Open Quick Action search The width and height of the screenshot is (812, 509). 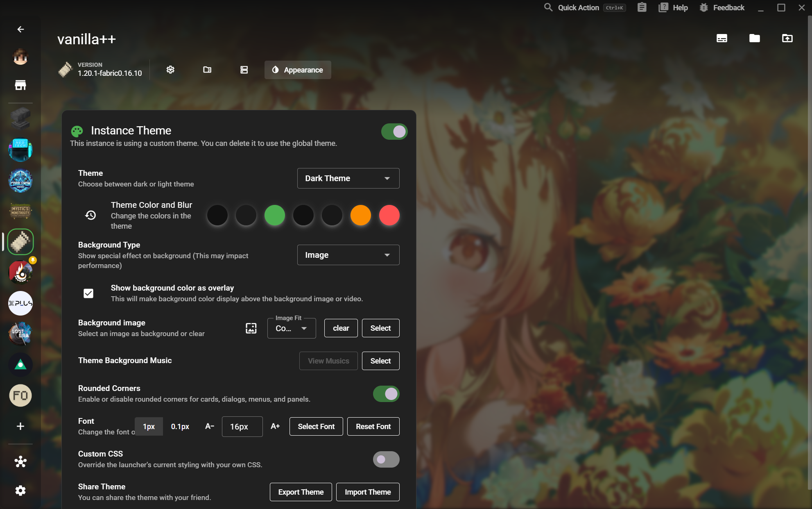[585, 7]
